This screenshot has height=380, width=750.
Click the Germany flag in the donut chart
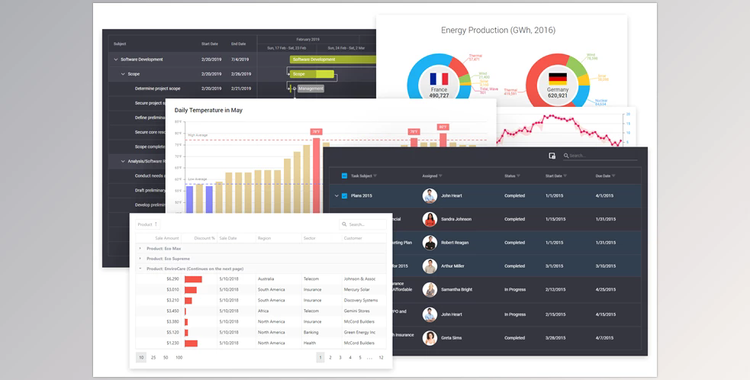557,79
